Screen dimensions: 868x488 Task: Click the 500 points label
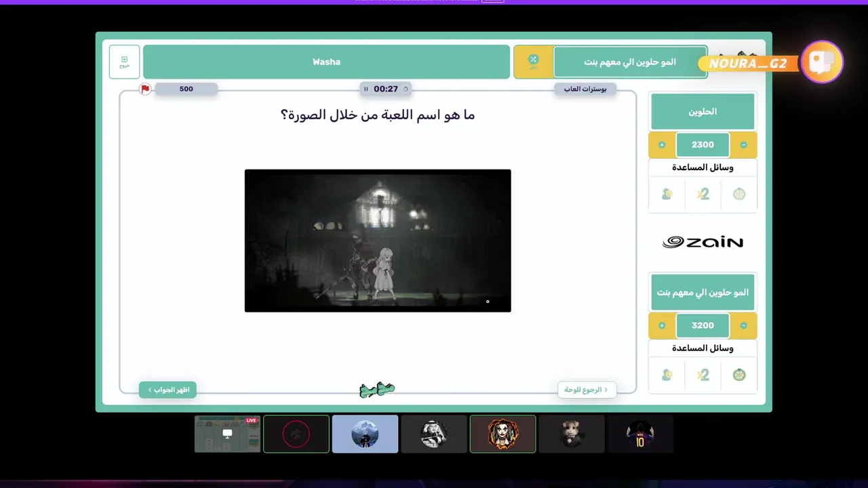point(186,89)
